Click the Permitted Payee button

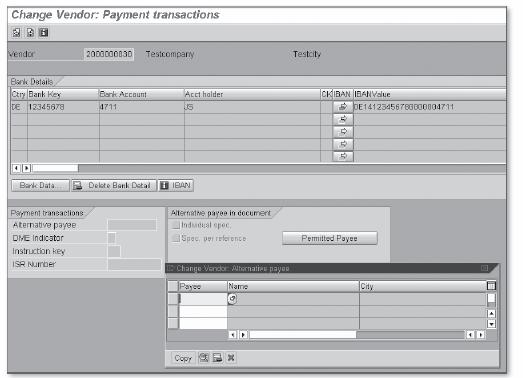[x=330, y=239]
